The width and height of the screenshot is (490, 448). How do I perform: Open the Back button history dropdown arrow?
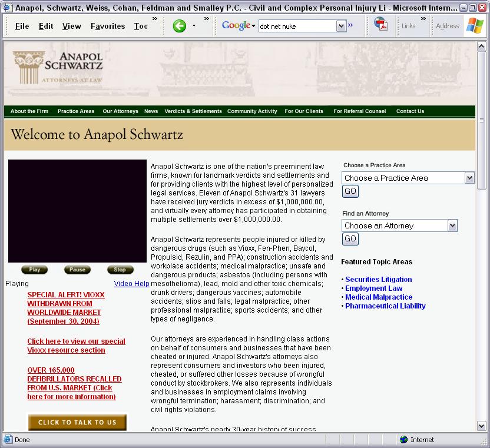194,26
